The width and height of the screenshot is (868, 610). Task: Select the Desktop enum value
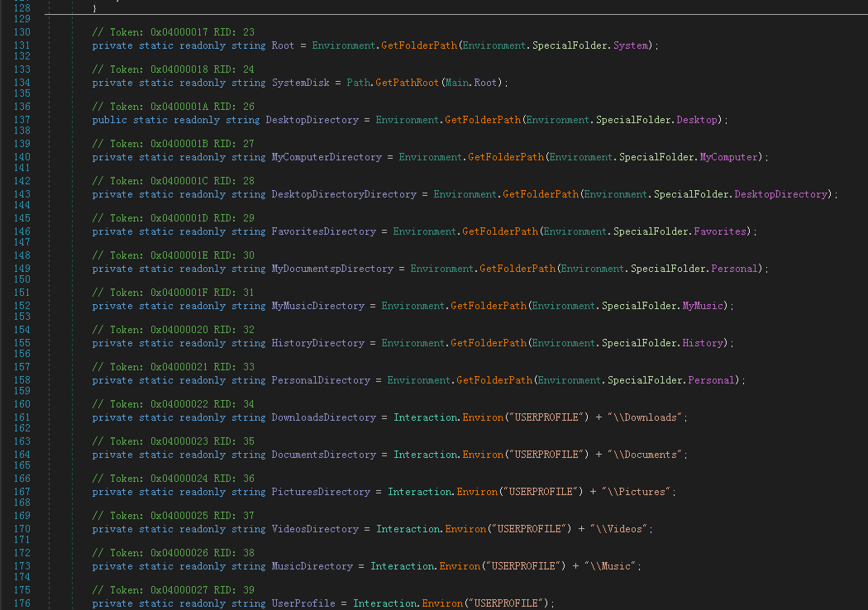(x=697, y=120)
